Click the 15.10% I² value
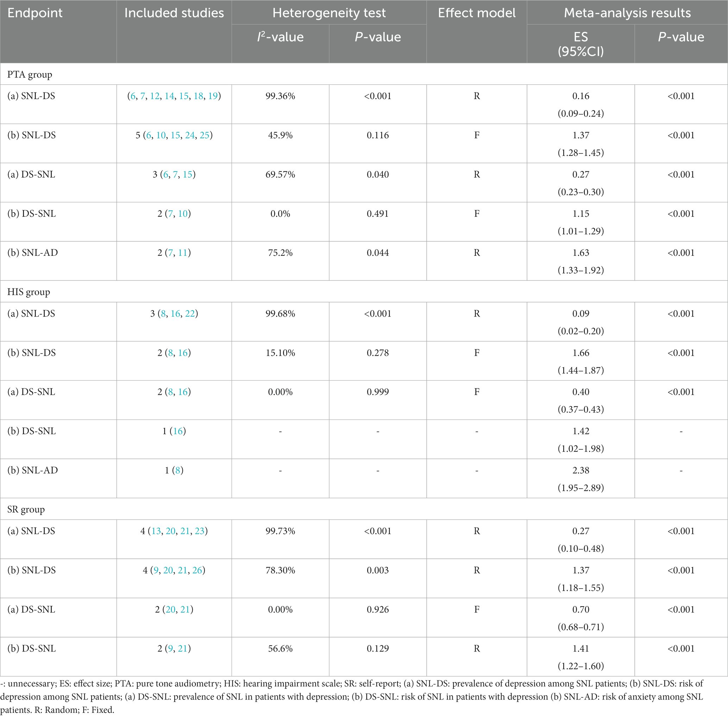Image resolution: width=728 pixels, height=716 pixels. 280,353
